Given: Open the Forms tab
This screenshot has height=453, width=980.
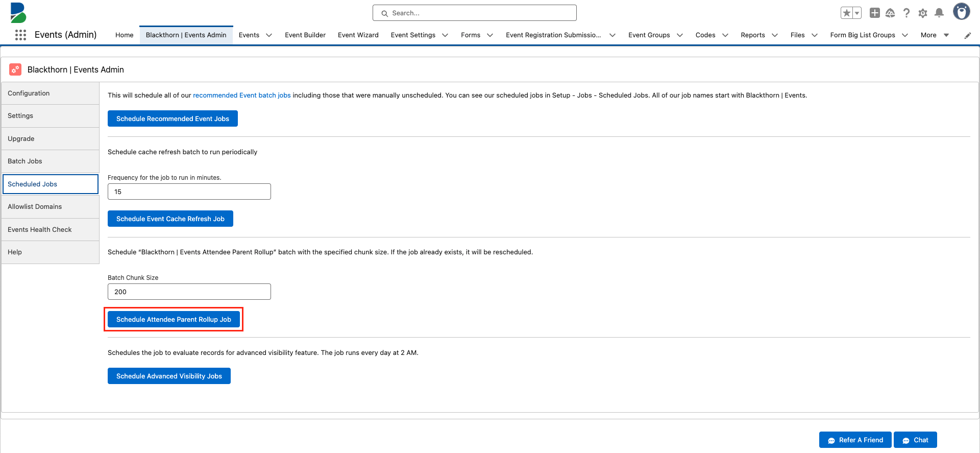Looking at the screenshot, I should click(471, 35).
